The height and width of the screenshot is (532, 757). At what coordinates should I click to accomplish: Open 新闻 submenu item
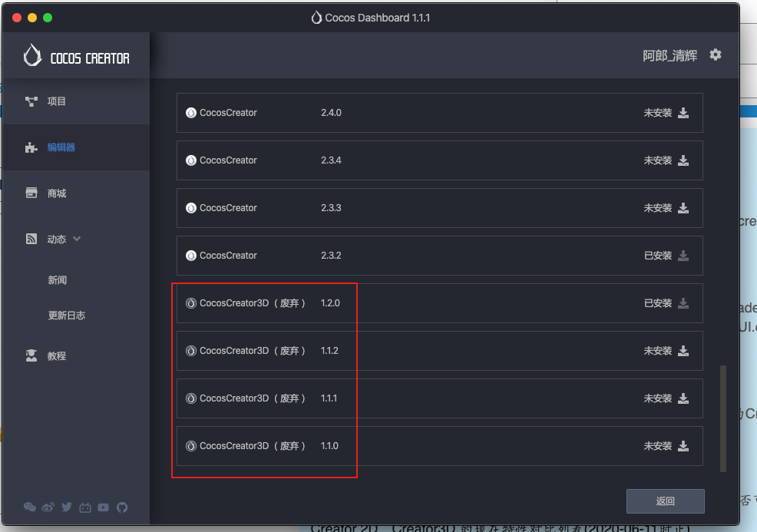58,280
